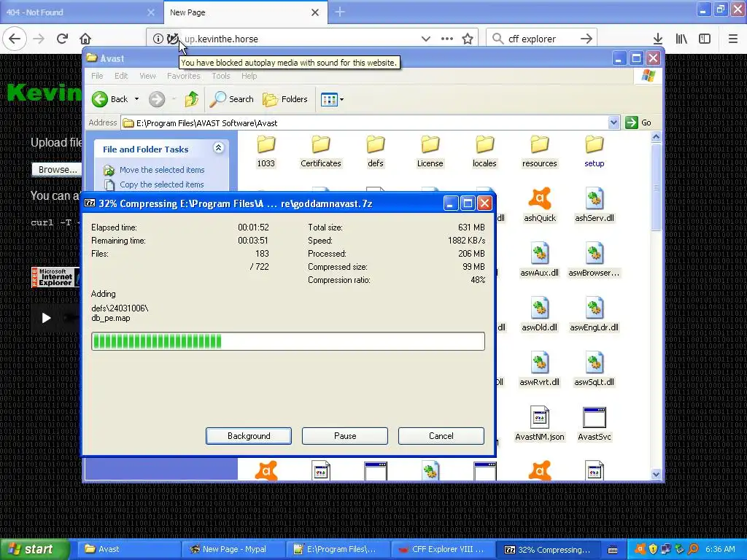Expand the explorer address dropdown
This screenshot has height=560, width=747.
click(x=614, y=122)
